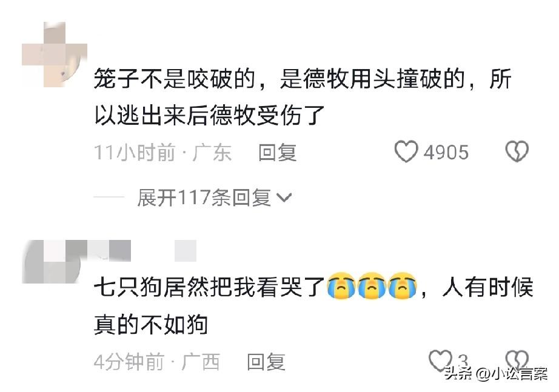Open the first commenter's blurred avatar

point(55,55)
